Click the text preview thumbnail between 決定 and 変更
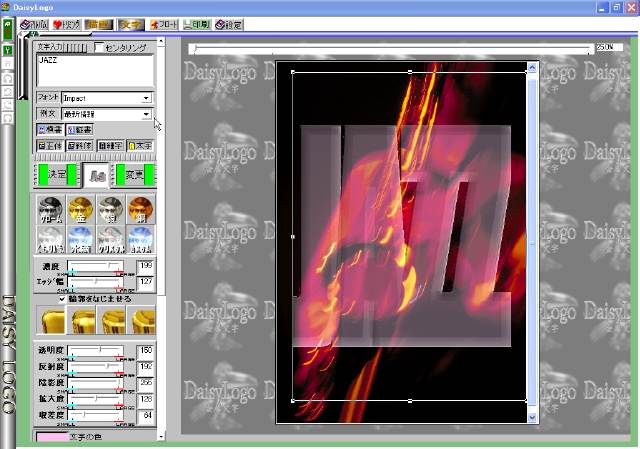Viewport: 640px width, 449px height. (96, 176)
